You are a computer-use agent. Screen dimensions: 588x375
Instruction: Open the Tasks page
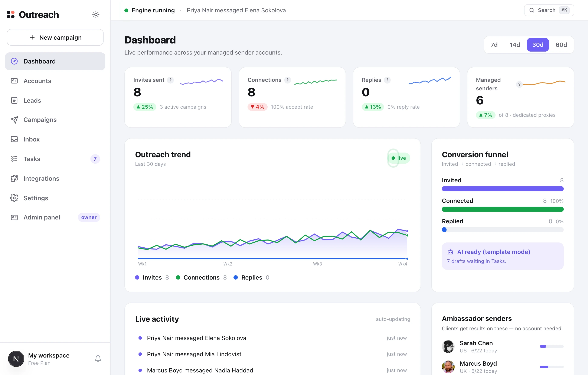click(55, 159)
